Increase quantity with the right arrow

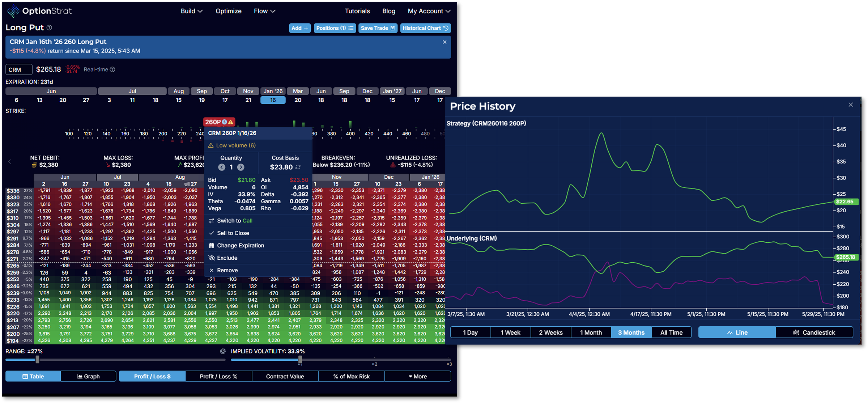(241, 167)
